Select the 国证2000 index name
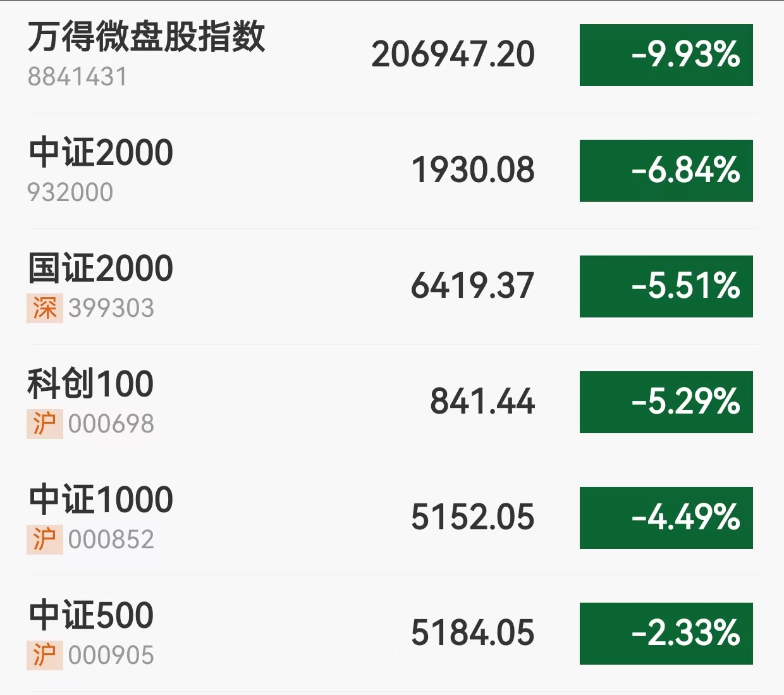 [101, 268]
